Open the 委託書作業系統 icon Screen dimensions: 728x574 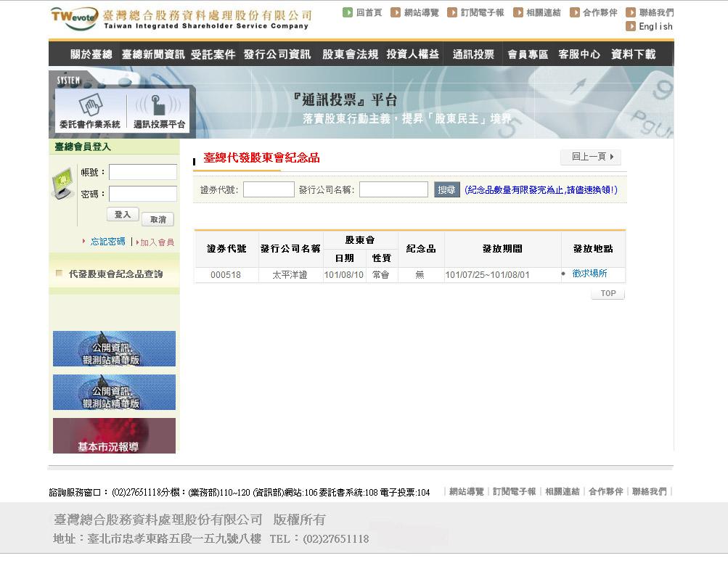coord(90,111)
